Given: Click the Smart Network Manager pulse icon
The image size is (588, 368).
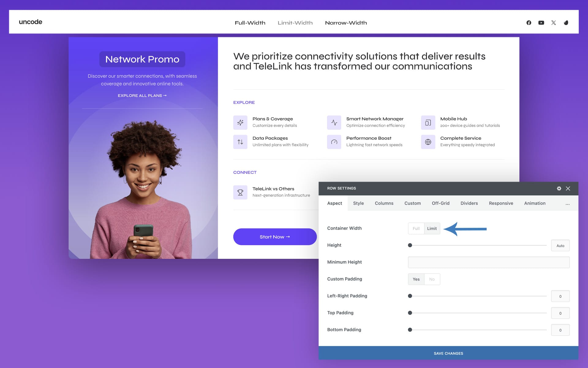Looking at the screenshot, I should tap(334, 122).
